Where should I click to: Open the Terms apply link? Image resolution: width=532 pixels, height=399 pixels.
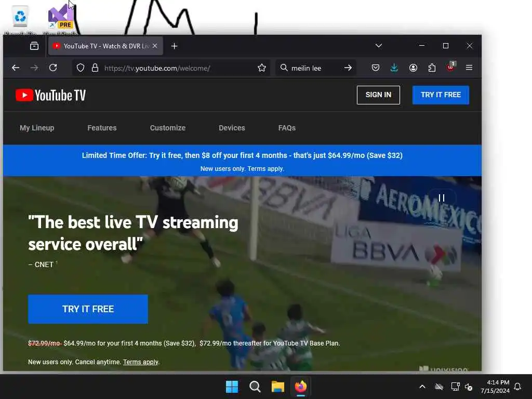point(140,362)
